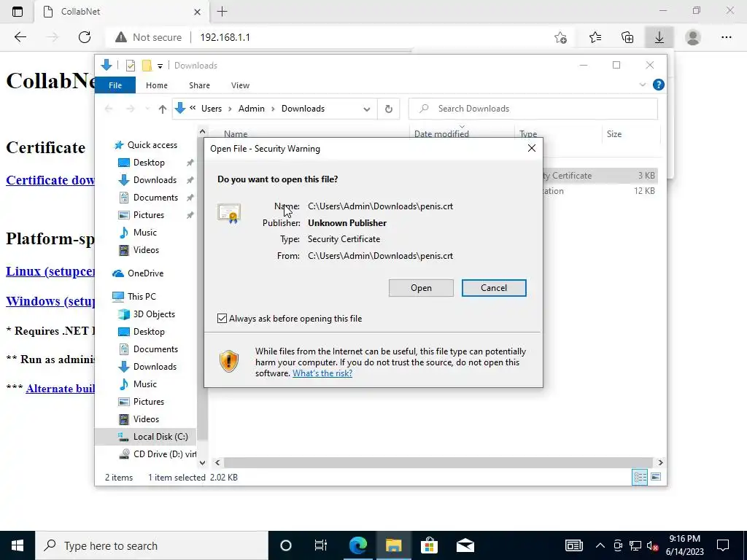The width and height of the screenshot is (747, 560).
Task: Open the Linux setup link on webpage
Action: click(50, 271)
